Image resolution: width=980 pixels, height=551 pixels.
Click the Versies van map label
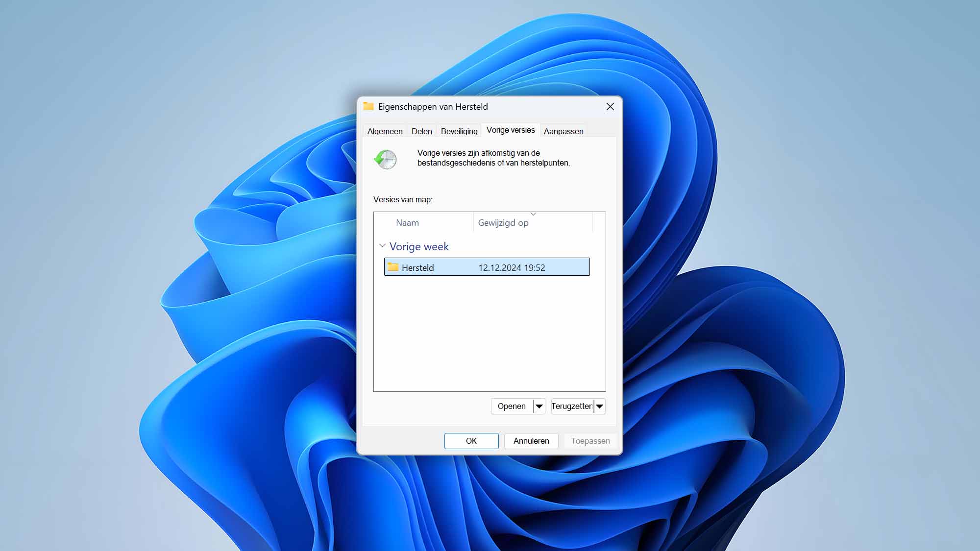coord(403,199)
